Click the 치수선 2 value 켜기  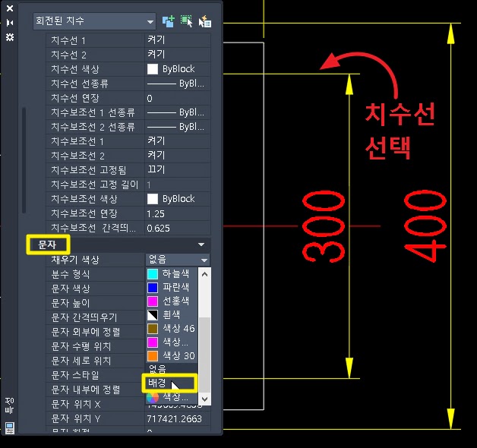tap(178, 55)
